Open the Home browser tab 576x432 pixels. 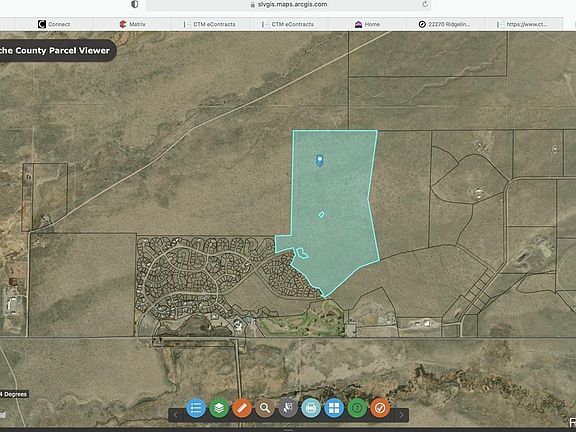(x=367, y=24)
